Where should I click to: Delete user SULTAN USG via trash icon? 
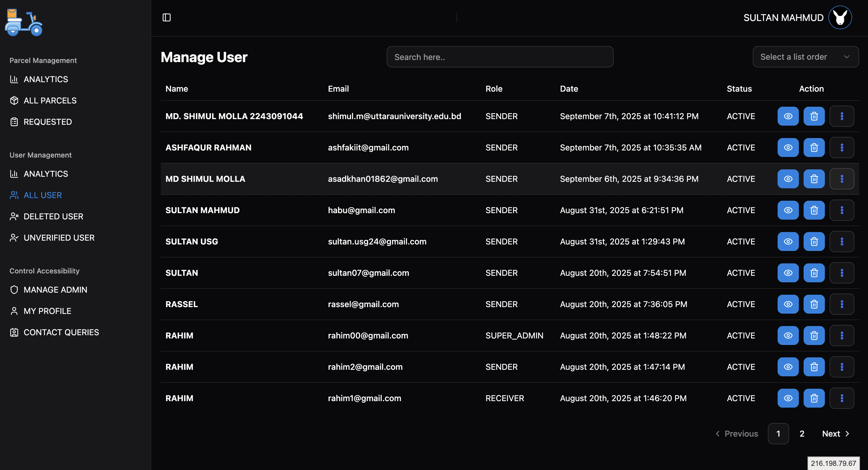(x=814, y=242)
